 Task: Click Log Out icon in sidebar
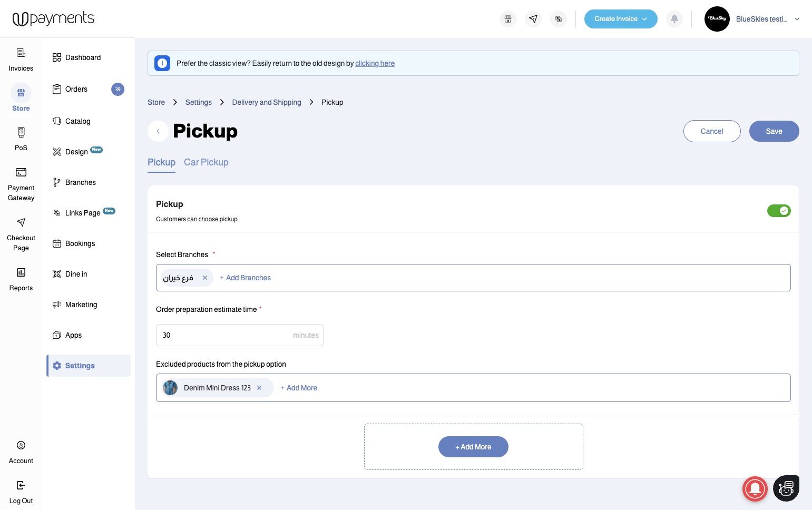point(21,485)
